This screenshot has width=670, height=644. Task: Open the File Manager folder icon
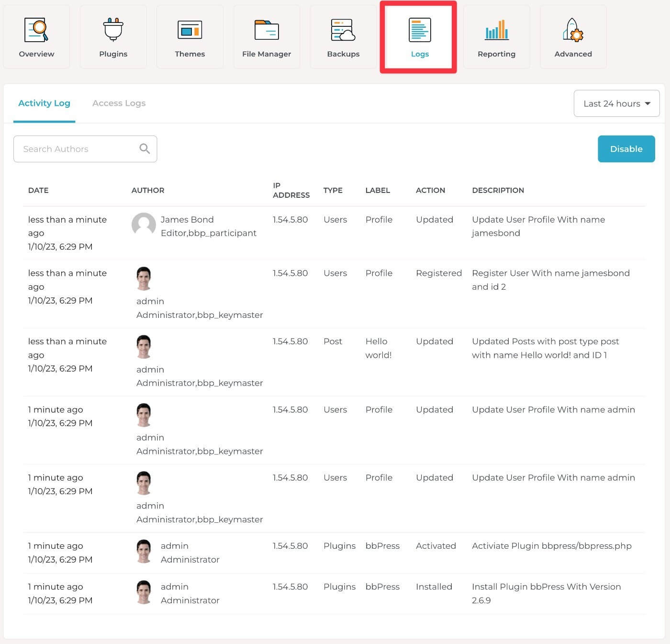(267, 30)
